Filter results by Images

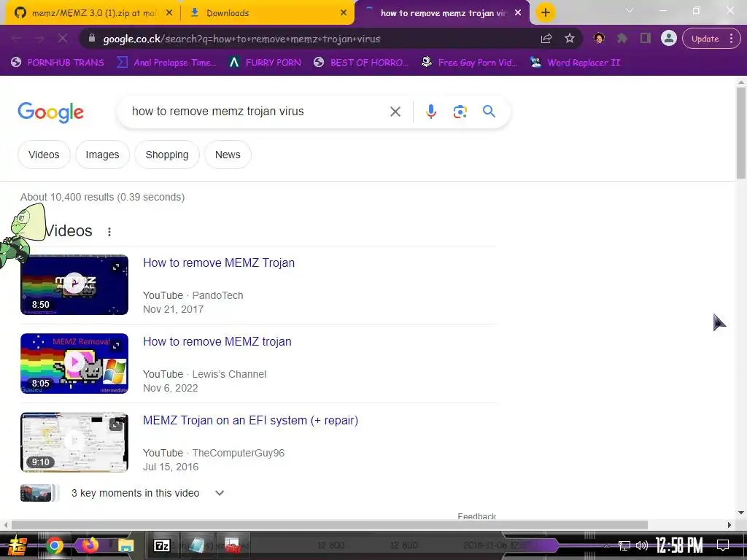coord(102,155)
